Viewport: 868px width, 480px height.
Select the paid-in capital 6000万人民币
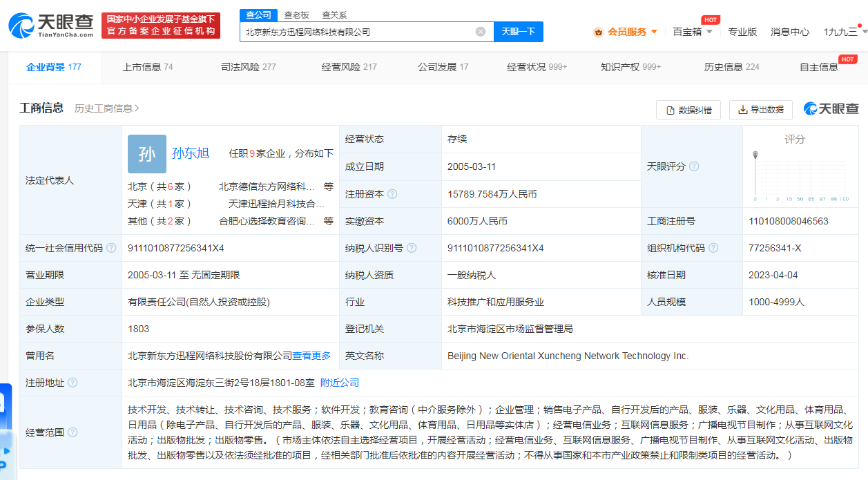(478, 221)
